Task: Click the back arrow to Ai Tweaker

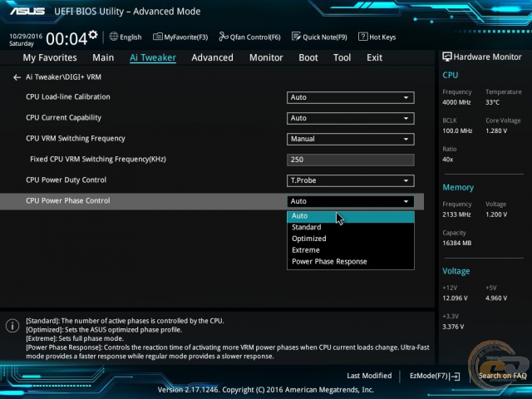Action: click(x=17, y=77)
